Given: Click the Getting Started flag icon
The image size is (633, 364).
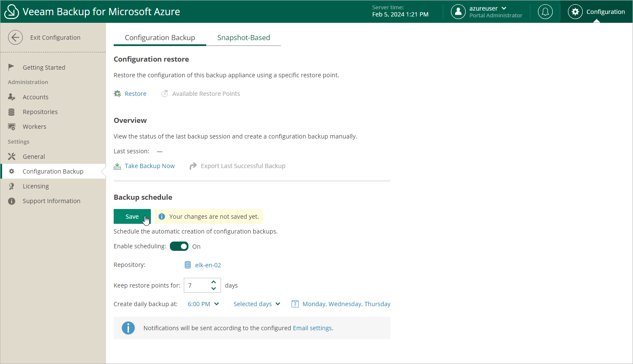Looking at the screenshot, I should 11,67.
